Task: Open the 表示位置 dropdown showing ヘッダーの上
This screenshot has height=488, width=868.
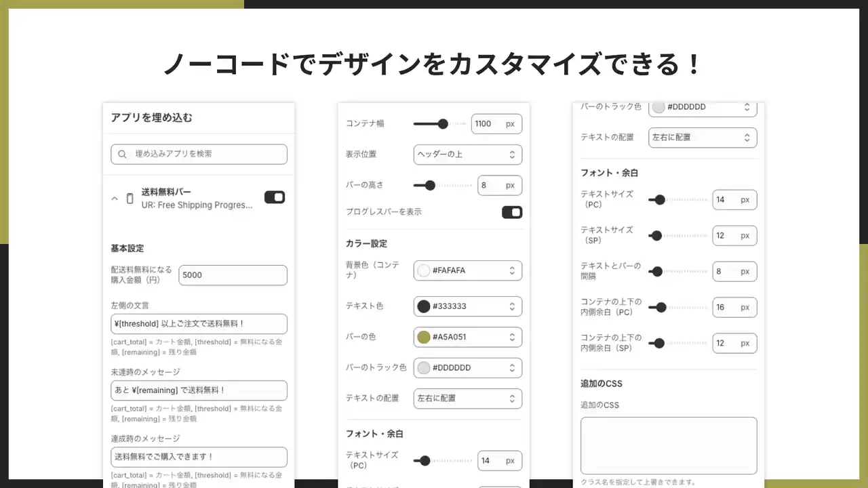Action: (468, 155)
